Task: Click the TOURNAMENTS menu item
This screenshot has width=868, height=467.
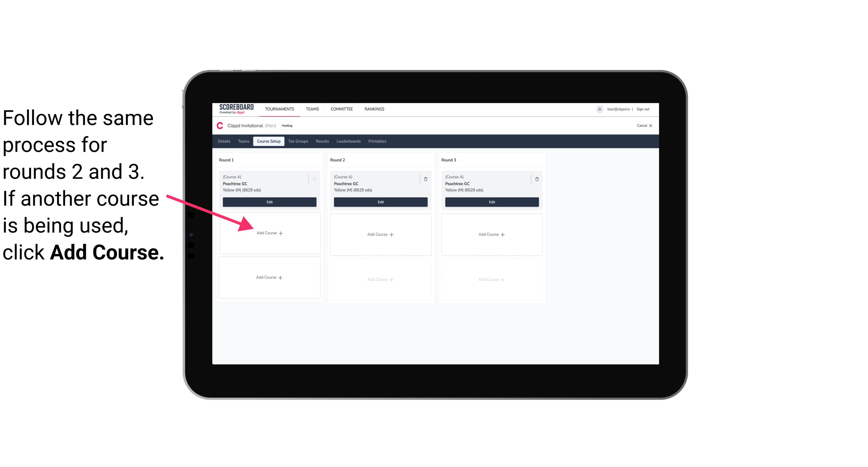Action: point(279,109)
